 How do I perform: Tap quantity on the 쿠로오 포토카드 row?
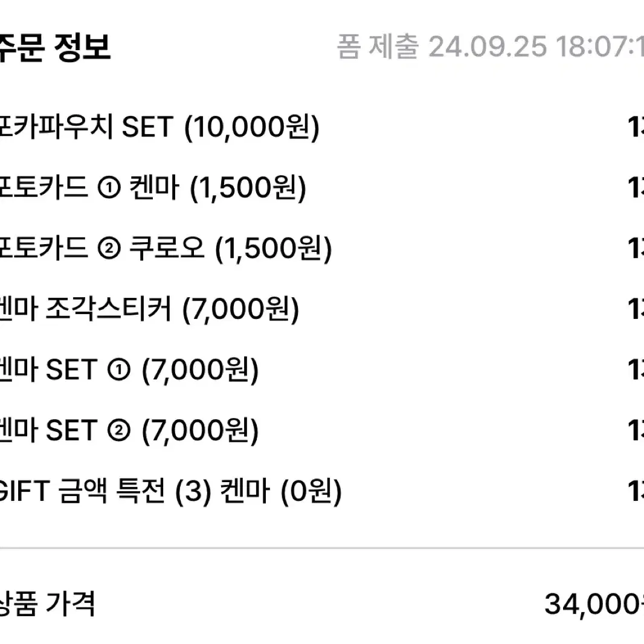pyautogui.click(x=636, y=248)
